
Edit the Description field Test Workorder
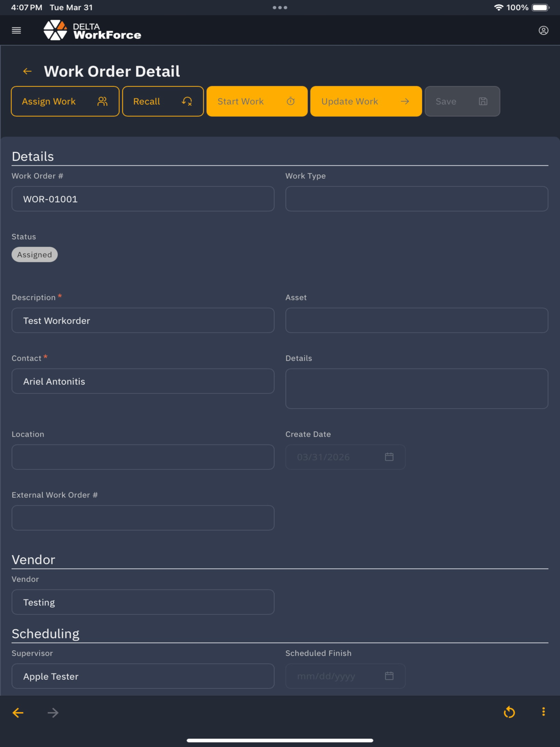point(143,320)
